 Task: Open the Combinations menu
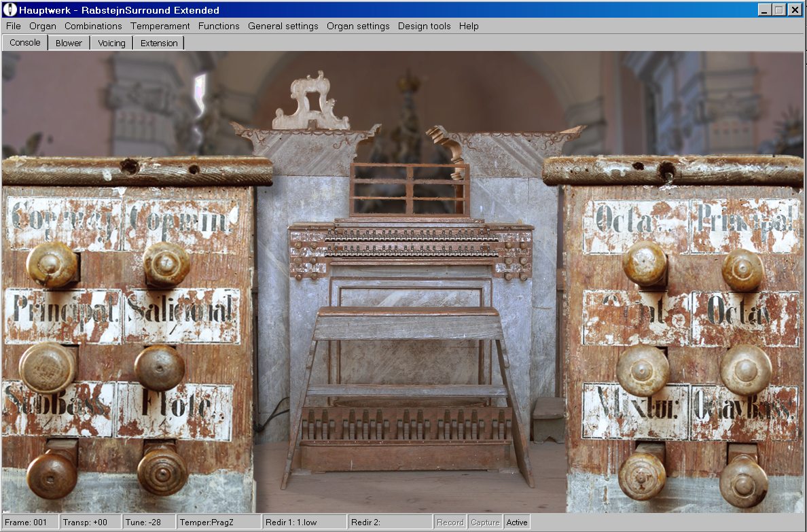pyautogui.click(x=93, y=26)
